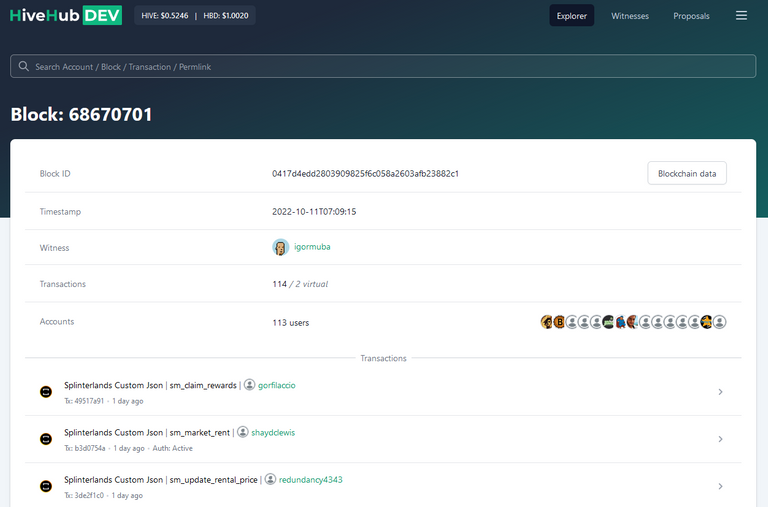Focus the Search Account / Block field
Viewport: 768px width, 507px height.
click(x=383, y=66)
